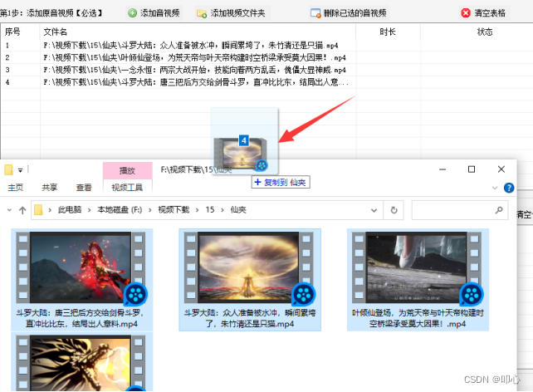Click the up-one-level arrow

(x=22, y=210)
